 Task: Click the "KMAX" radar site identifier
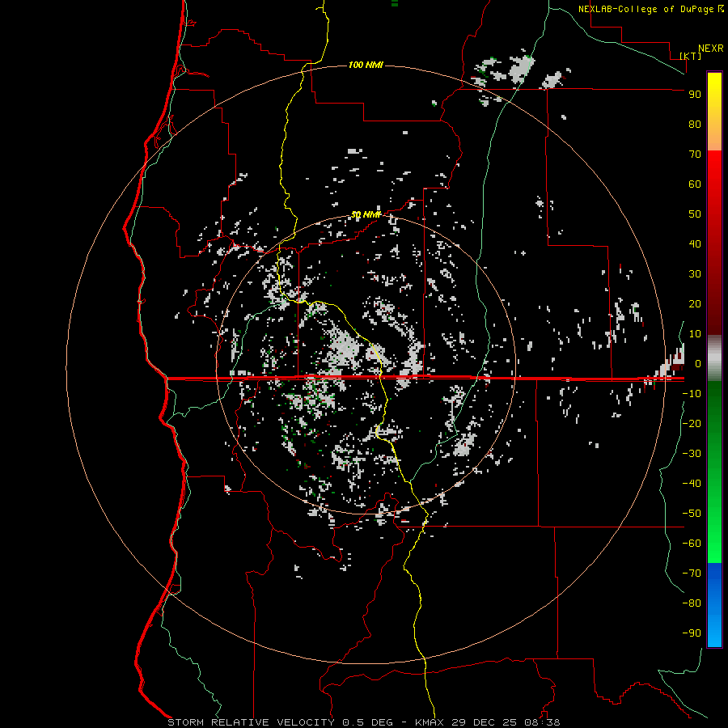430,722
